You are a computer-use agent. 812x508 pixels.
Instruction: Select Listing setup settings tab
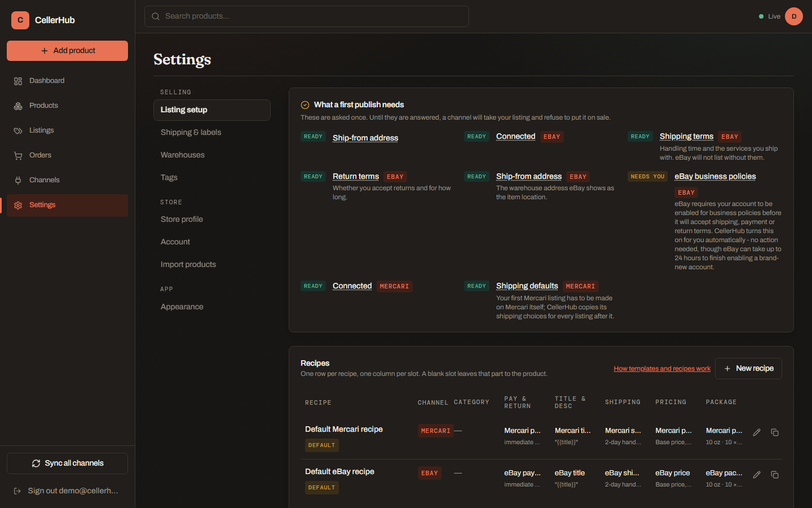(x=212, y=110)
